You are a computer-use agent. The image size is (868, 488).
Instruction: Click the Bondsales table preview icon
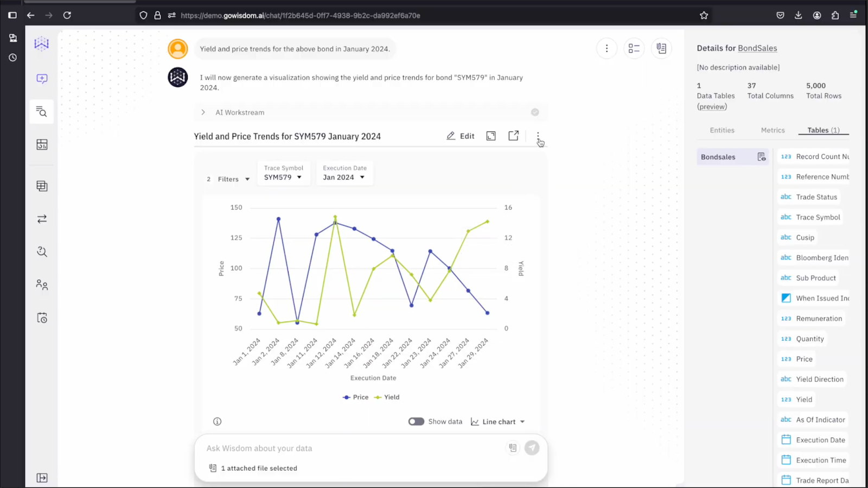click(x=762, y=157)
